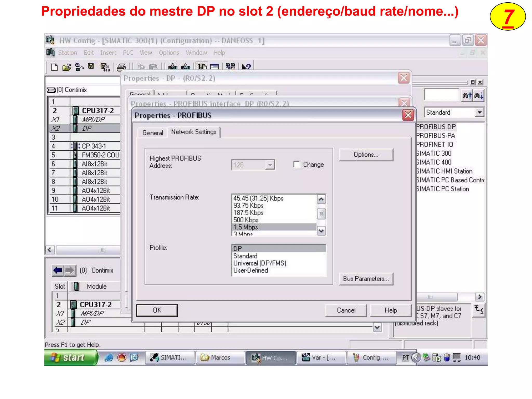The height and width of the screenshot is (399, 532).
Task: Click the gray forward arrow above the slot table
Action: click(x=70, y=270)
